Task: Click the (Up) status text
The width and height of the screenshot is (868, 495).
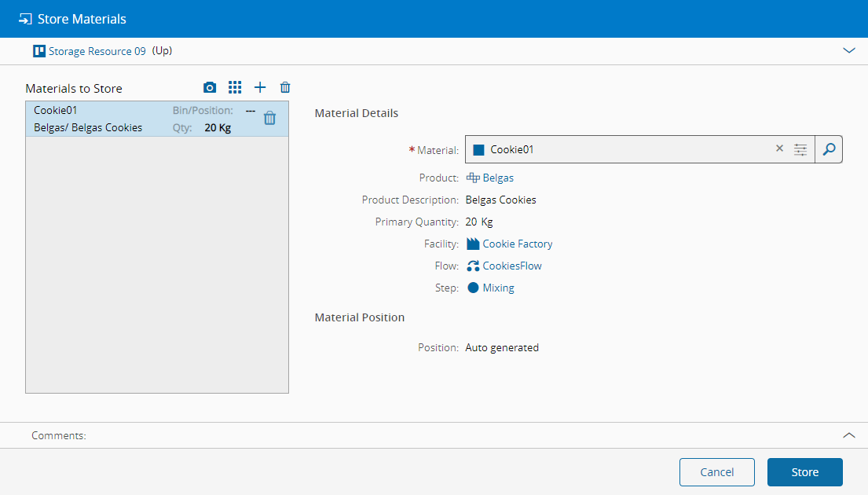Action: click(162, 51)
